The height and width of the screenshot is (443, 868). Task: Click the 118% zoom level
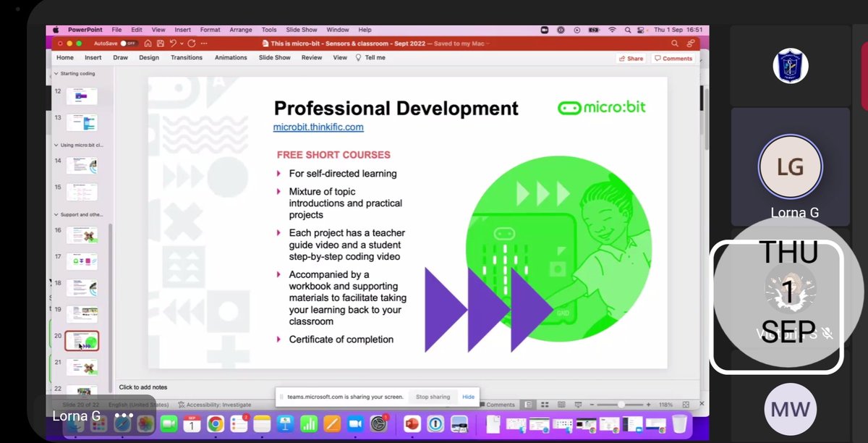(666, 405)
